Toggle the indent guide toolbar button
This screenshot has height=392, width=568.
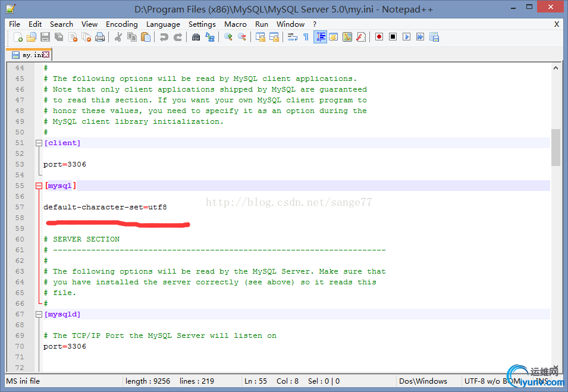320,37
